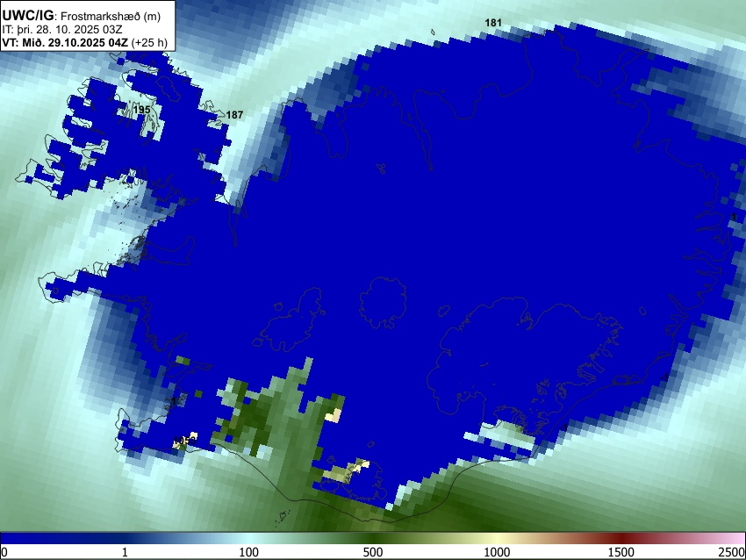The width and height of the screenshot is (746, 560).
Task: Click the "2500" tick label on the color scale
Action: pos(733,552)
